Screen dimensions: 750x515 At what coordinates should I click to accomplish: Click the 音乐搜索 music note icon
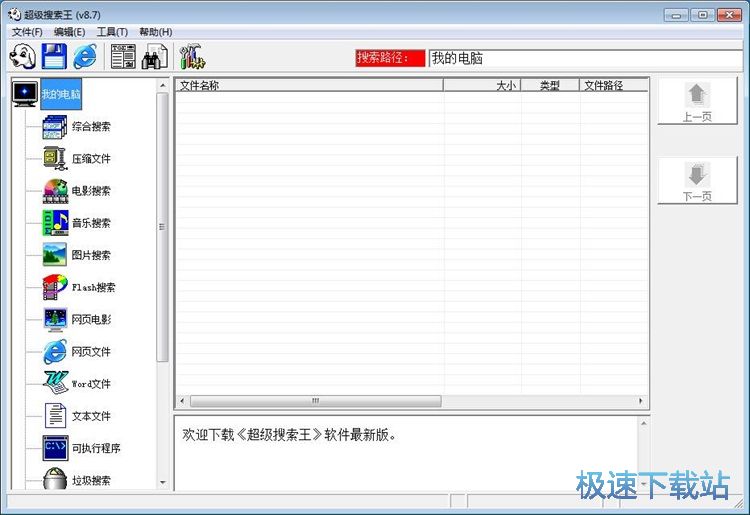click(x=55, y=223)
